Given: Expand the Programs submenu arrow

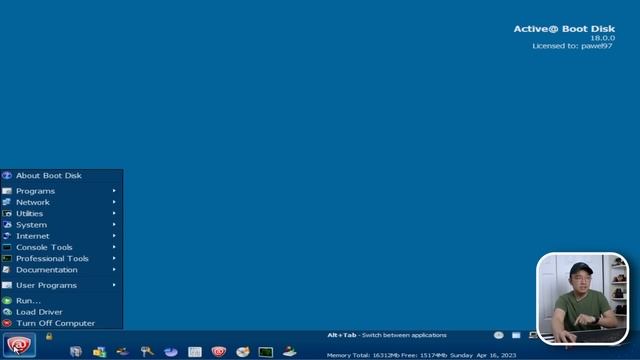Looking at the screenshot, I should (x=114, y=191).
